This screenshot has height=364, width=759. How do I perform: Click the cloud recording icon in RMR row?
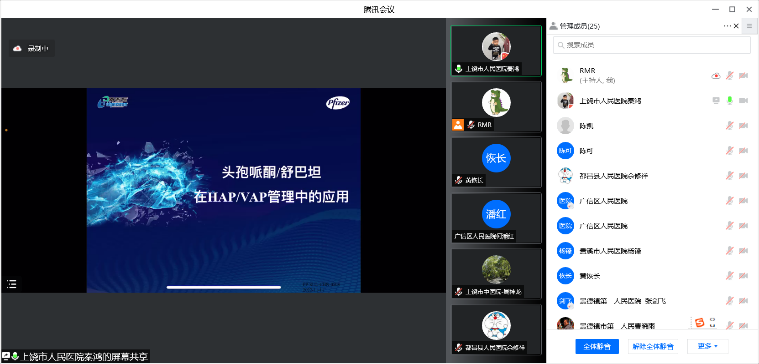[x=716, y=76]
